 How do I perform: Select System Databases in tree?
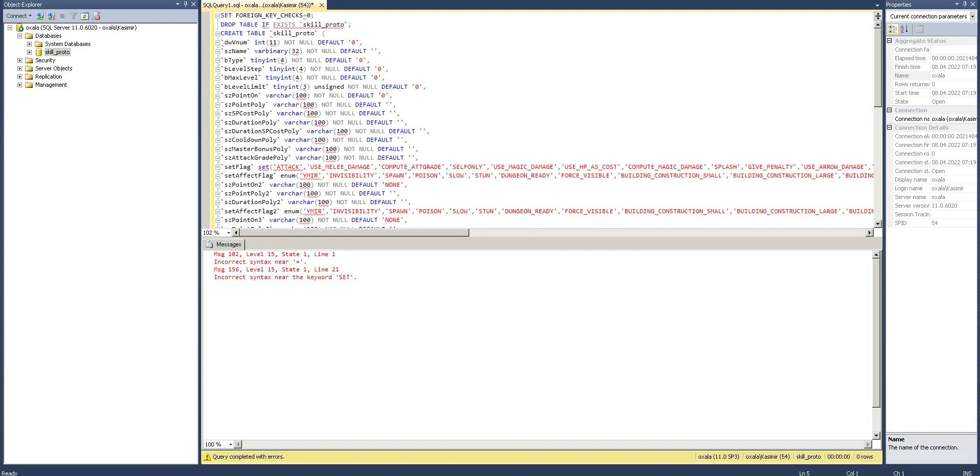tap(67, 44)
